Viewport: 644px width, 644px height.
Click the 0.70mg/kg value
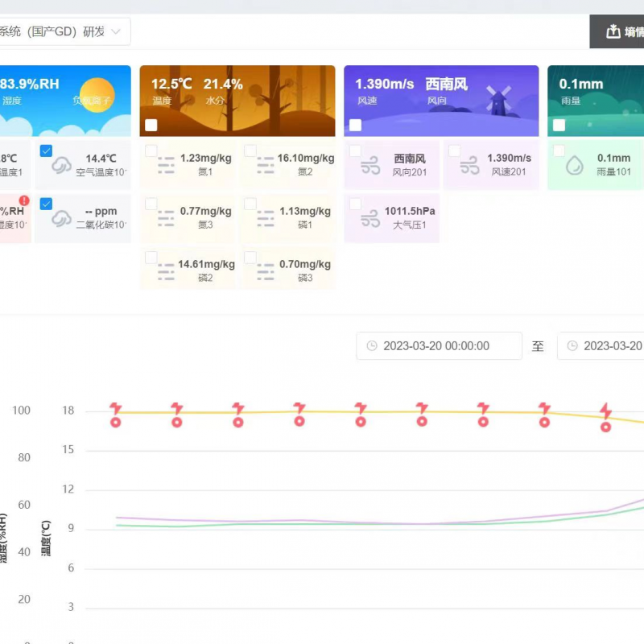click(x=305, y=264)
